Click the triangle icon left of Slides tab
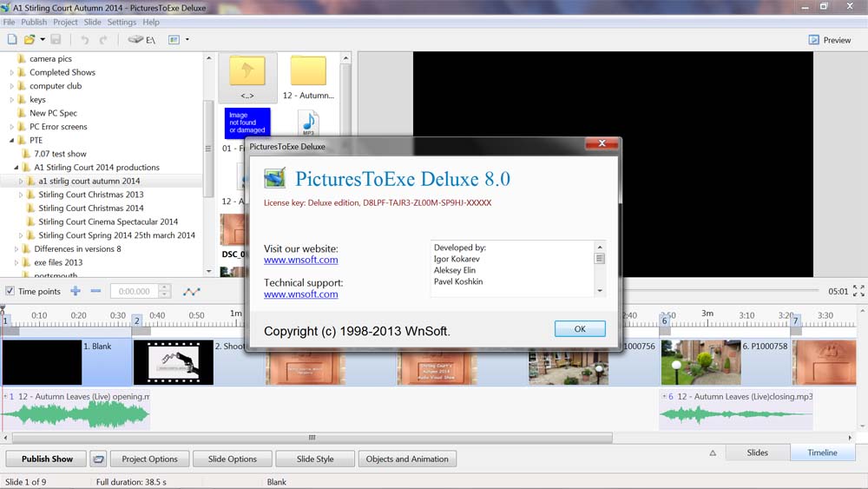The image size is (868, 489). 713,453
